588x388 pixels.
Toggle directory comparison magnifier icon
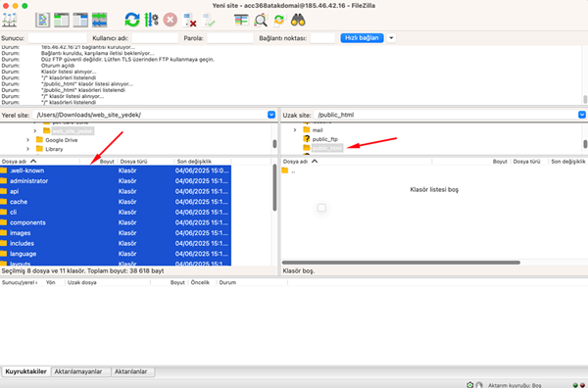click(261, 20)
